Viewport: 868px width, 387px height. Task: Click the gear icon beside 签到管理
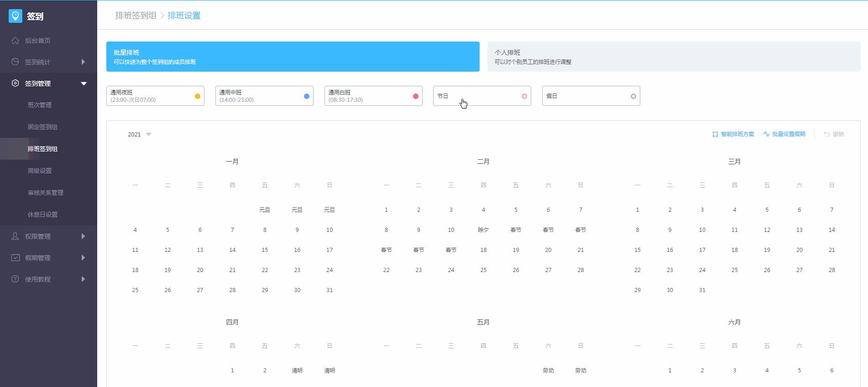point(15,84)
